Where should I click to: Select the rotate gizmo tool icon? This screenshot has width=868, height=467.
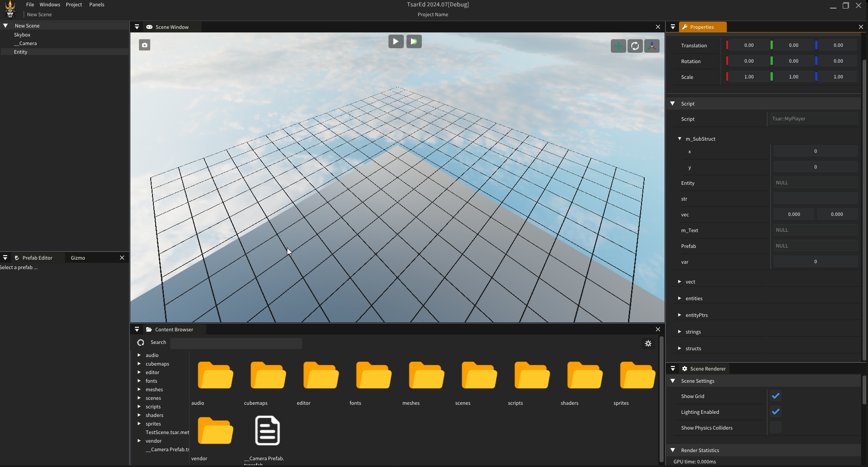tap(635, 46)
